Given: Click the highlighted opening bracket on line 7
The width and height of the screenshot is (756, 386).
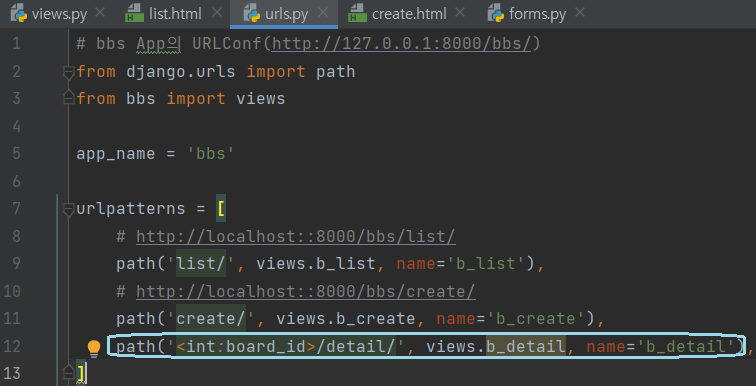Looking at the screenshot, I should (x=221, y=209).
